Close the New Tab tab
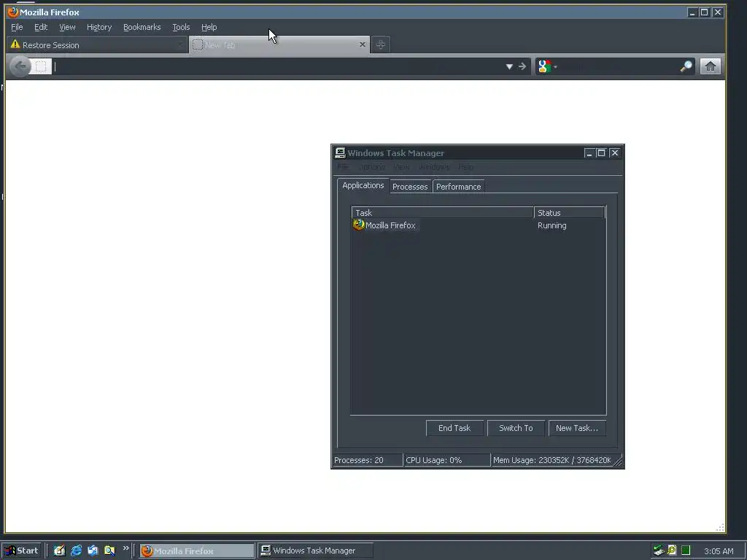Screen dimensions: 747x560 (362, 44)
